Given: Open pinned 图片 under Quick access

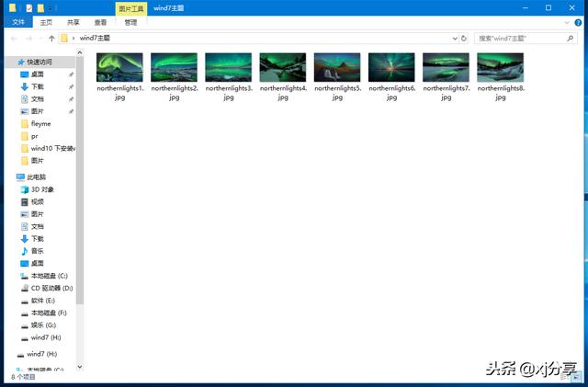Looking at the screenshot, I should (37, 111).
